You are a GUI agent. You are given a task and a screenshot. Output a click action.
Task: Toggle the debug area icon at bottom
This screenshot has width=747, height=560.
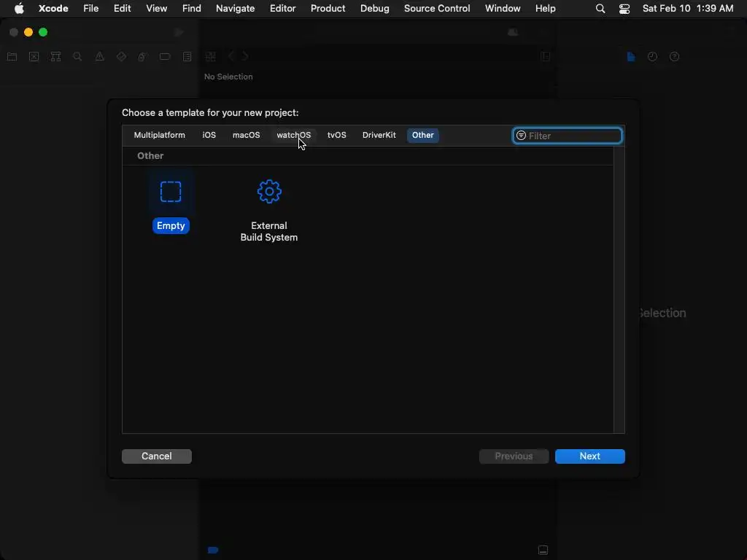[543, 550]
